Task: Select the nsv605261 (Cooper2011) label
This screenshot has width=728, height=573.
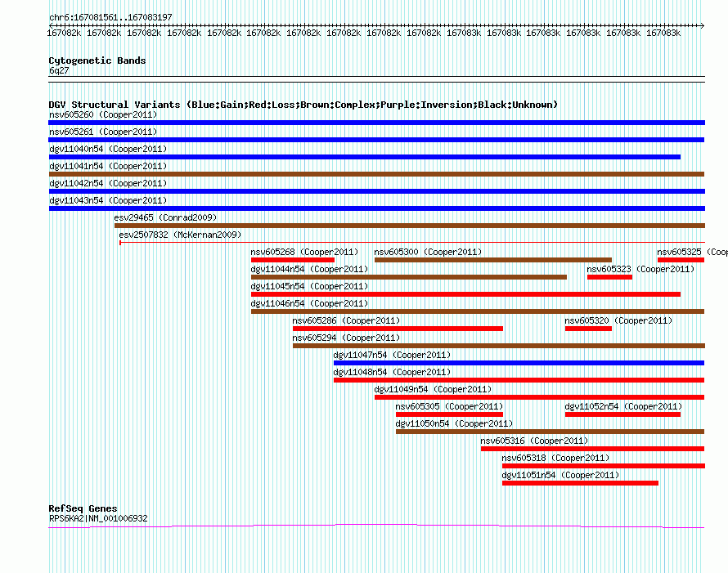Action: click(103, 132)
